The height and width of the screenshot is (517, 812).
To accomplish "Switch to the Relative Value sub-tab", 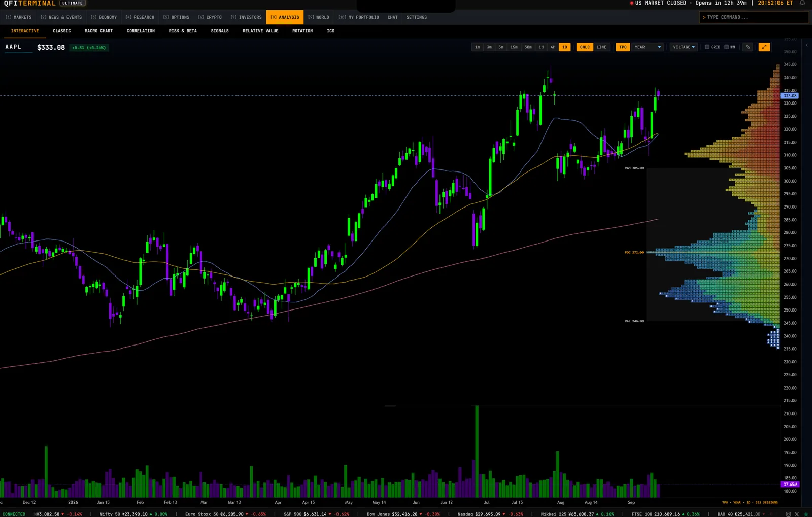I will pyautogui.click(x=260, y=31).
